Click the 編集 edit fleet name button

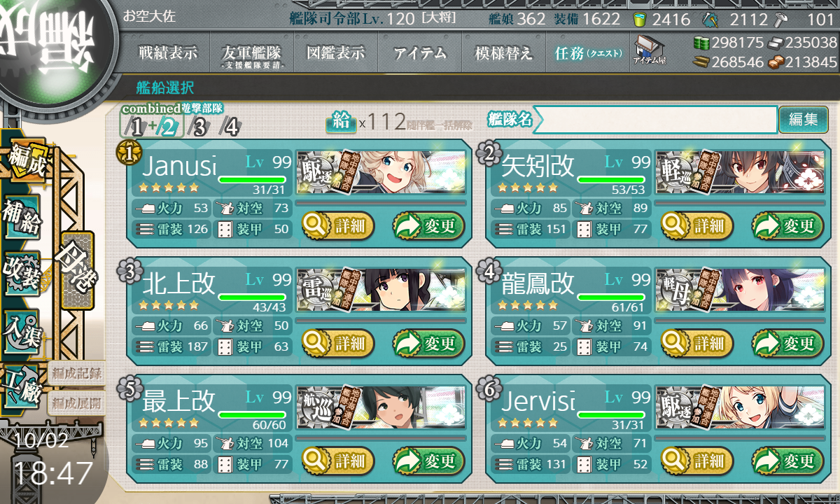pos(803,120)
